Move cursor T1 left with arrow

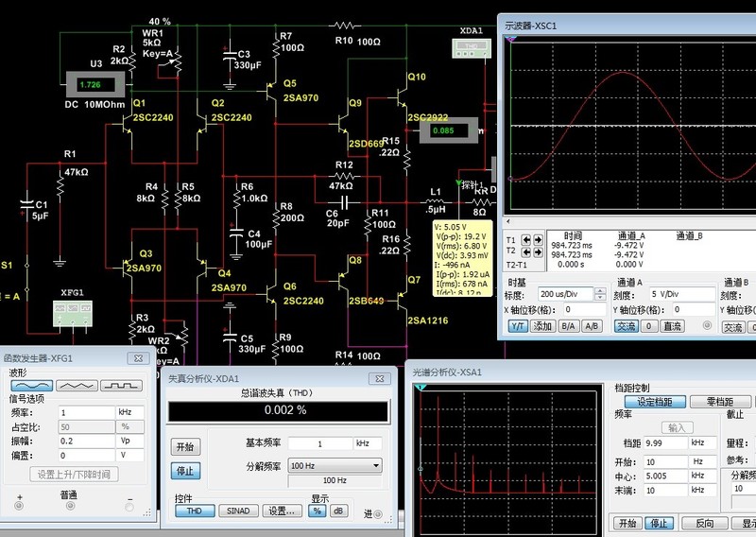tap(524, 241)
